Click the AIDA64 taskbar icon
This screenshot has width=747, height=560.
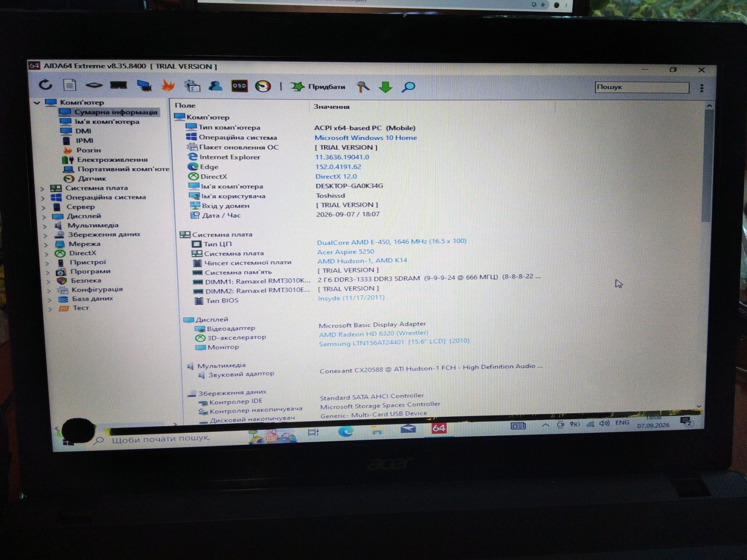439,428
